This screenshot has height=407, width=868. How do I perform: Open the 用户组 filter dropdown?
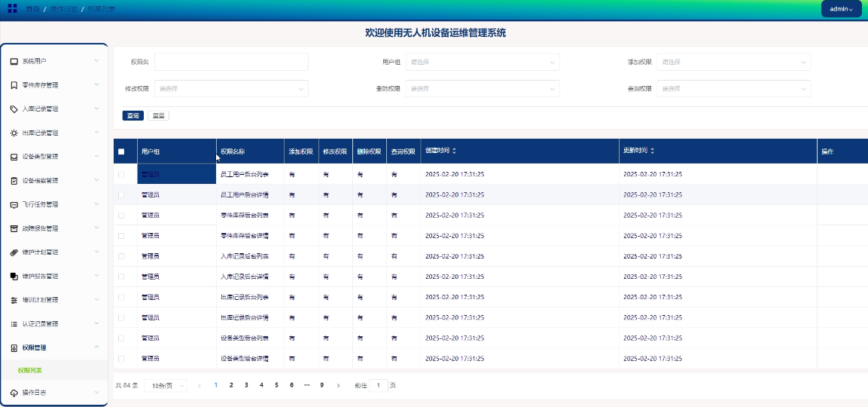(x=482, y=62)
